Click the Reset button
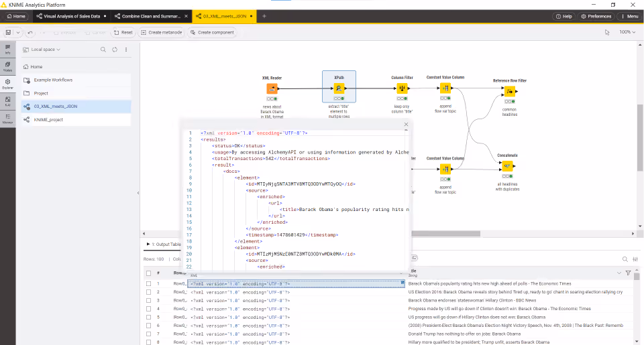This screenshot has height=345, width=644. [123, 32]
